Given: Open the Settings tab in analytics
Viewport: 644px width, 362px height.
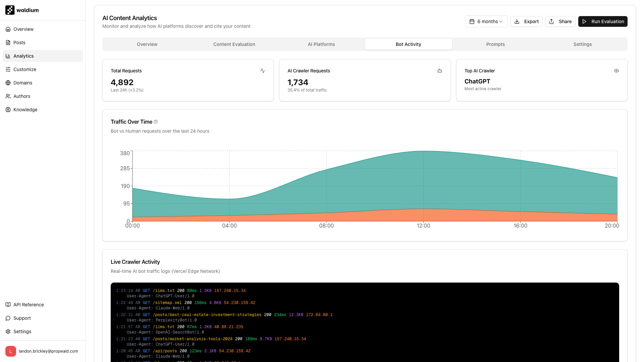Looking at the screenshot, I should tap(583, 44).
